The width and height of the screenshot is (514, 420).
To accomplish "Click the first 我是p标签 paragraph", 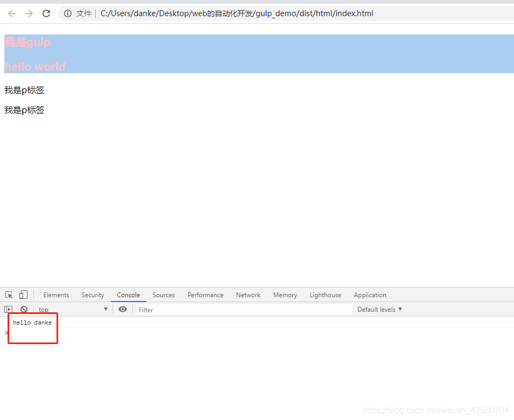I will [24, 90].
